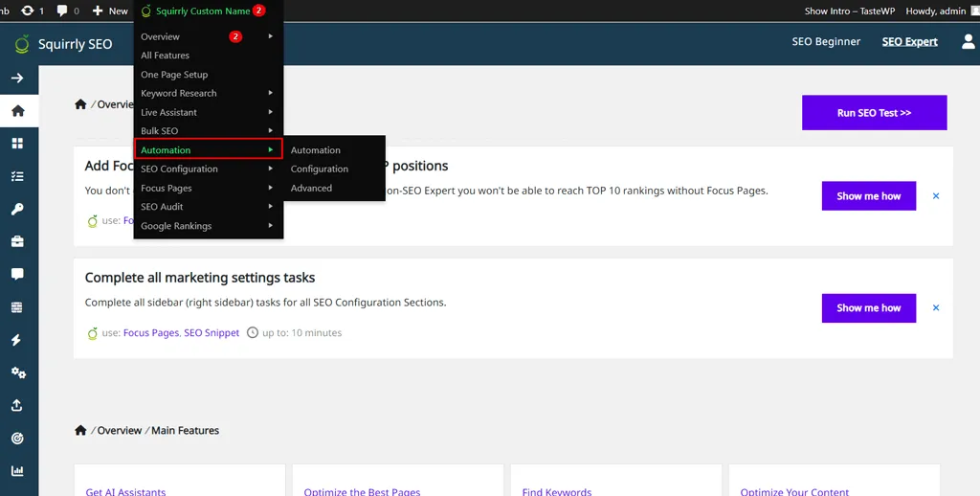Viewport: 980px width, 496px height.
Task: Expand the Google Rankings submenu arrow
Action: click(271, 226)
